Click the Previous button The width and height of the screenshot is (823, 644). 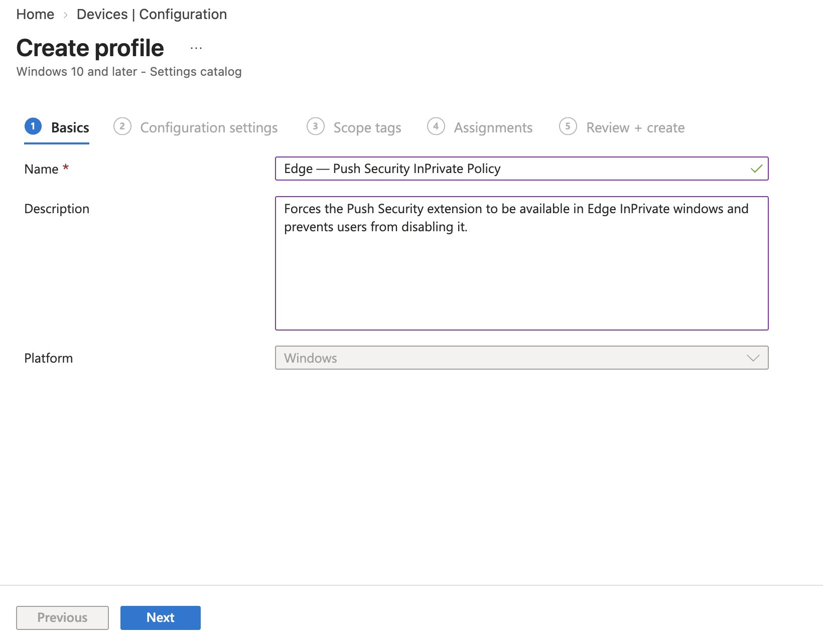coord(62,617)
